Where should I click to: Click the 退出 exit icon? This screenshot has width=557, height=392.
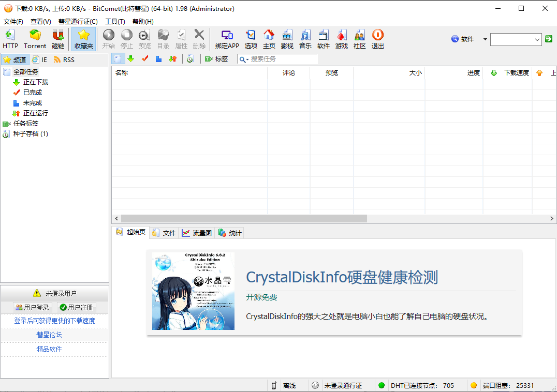pyautogui.click(x=377, y=39)
